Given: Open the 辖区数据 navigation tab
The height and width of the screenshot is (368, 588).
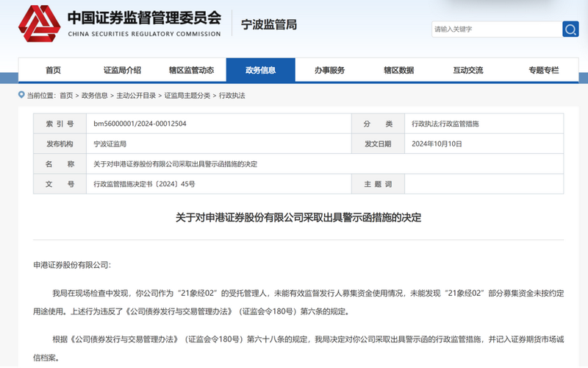Looking at the screenshot, I should point(398,70).
